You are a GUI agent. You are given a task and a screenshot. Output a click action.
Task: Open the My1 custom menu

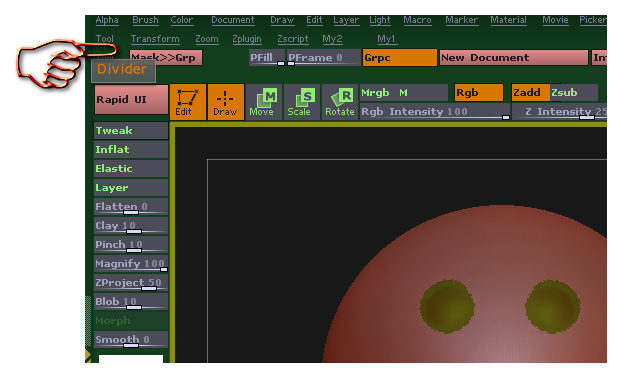coord(386,39)
